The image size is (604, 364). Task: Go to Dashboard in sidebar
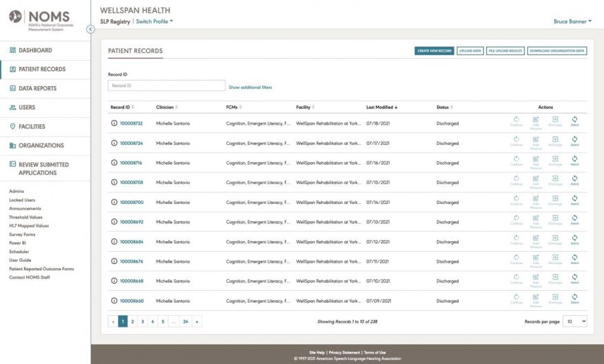(x=35, y=50)
